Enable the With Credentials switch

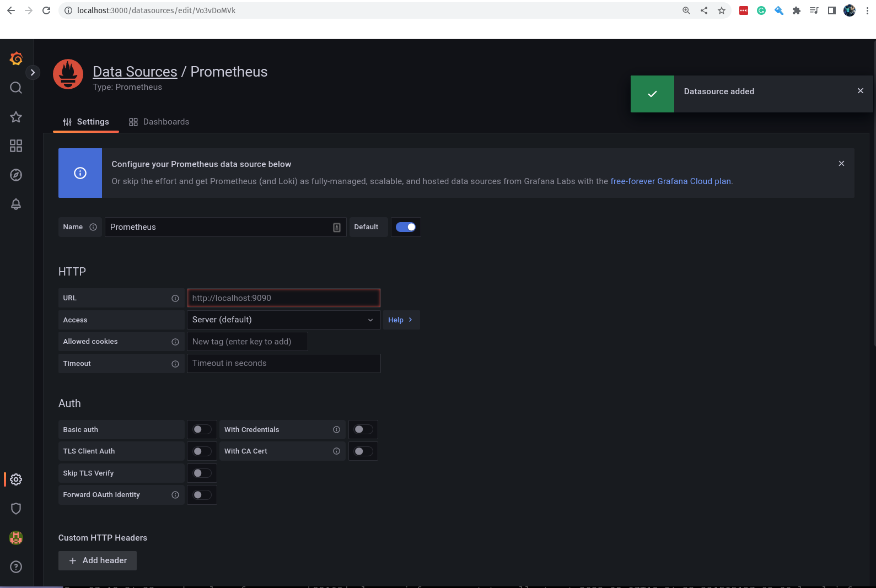point(363,429)
